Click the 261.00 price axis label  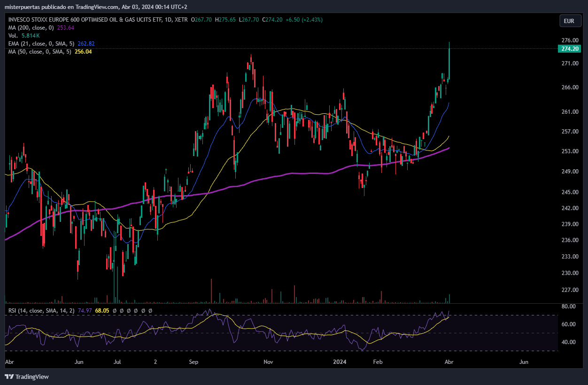pyautogui.click(x=570, y=112)
